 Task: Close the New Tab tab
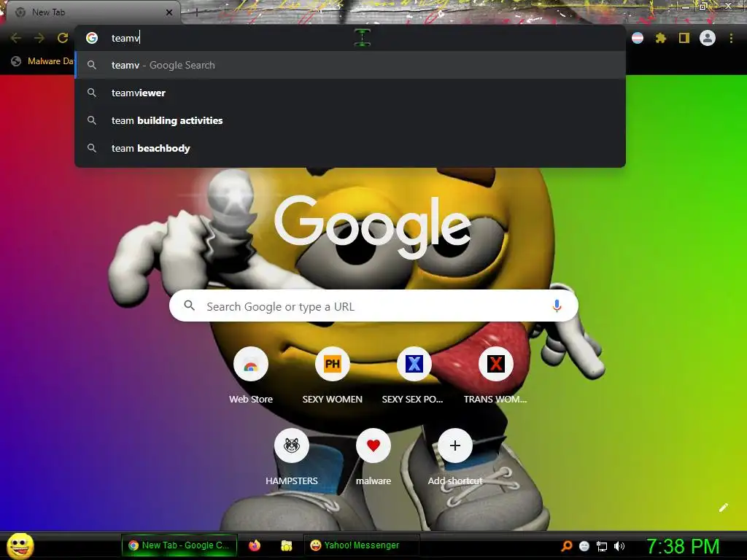169,12
